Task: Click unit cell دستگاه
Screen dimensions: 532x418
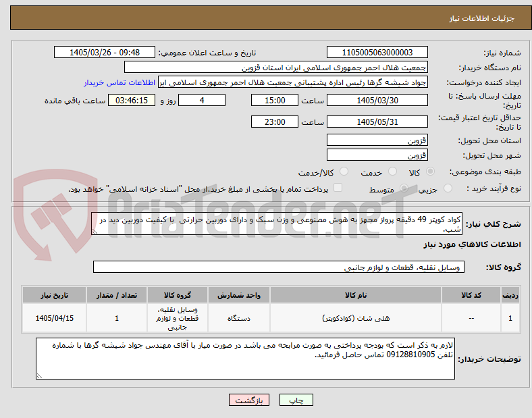Action: click(239, 318)
